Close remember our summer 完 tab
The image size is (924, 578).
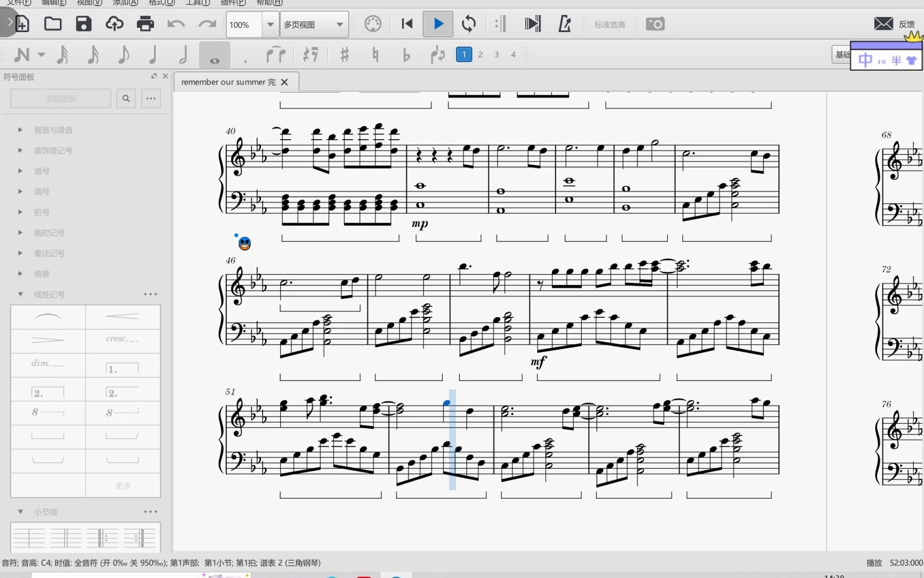tap(284, 82)
